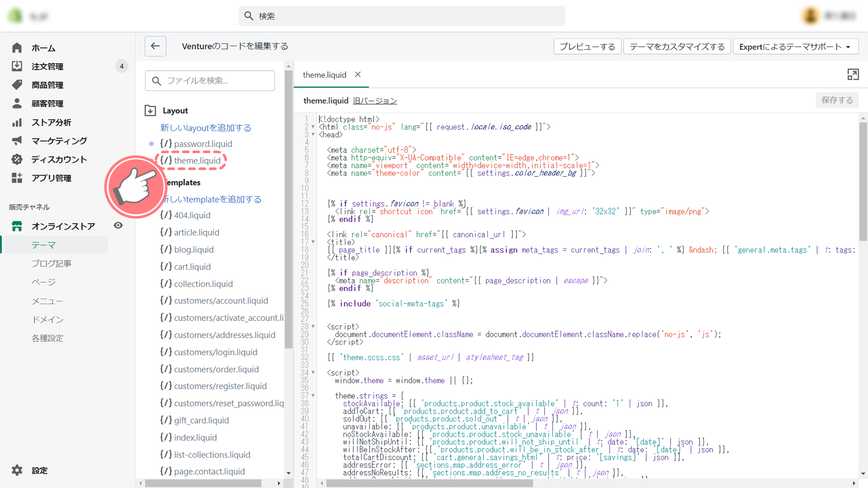Viewport: 868px width, 488px height.
Task: Open the Customers (顧客管理) person icon
Action: pyautogui.click(x=17, y=103)
